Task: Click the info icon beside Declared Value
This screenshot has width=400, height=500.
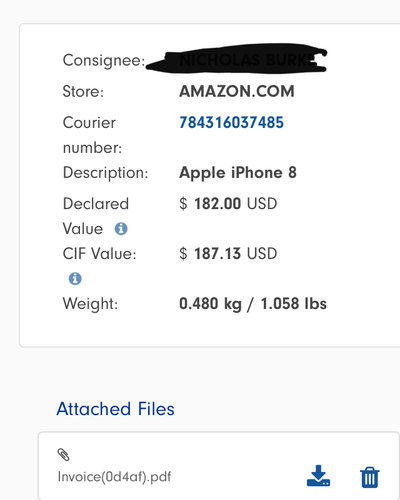Action: click(121, 229)
